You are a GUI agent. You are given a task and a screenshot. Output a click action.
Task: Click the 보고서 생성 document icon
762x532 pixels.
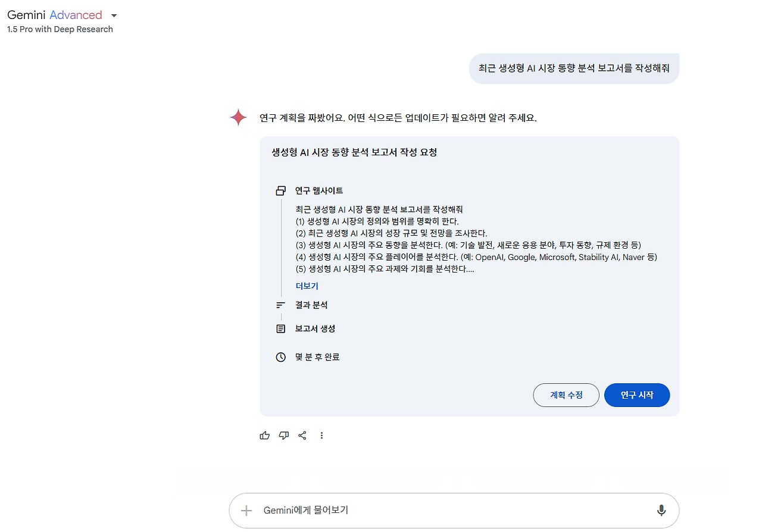(x=281, y=329)
